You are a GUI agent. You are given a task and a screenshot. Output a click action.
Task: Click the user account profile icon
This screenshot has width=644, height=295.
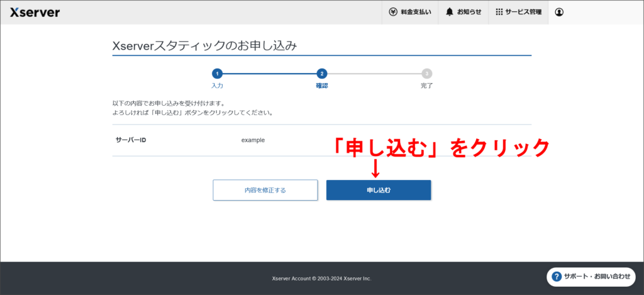pos(559,13)
